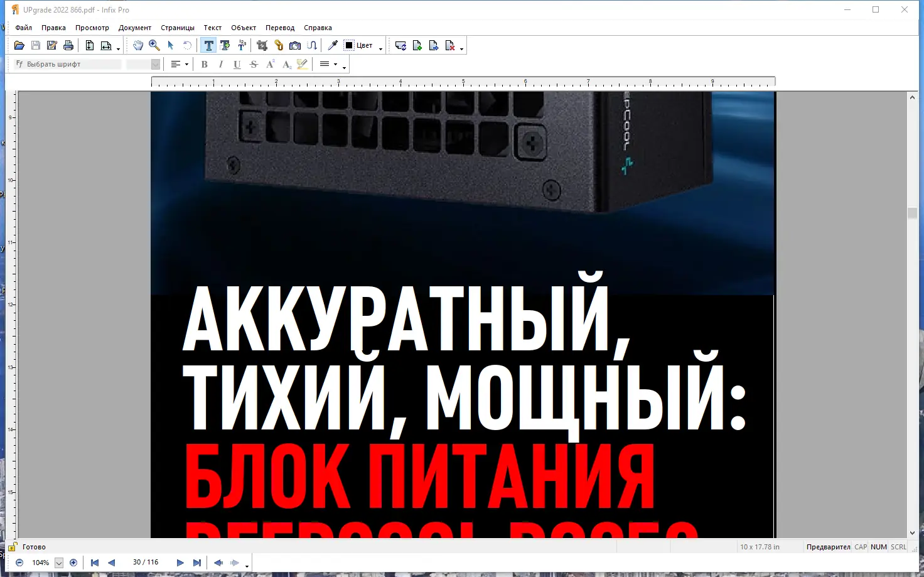Open the zoom percentage dropdown
This screenshot has width=924, height=577.
click(x=60, y=562)
